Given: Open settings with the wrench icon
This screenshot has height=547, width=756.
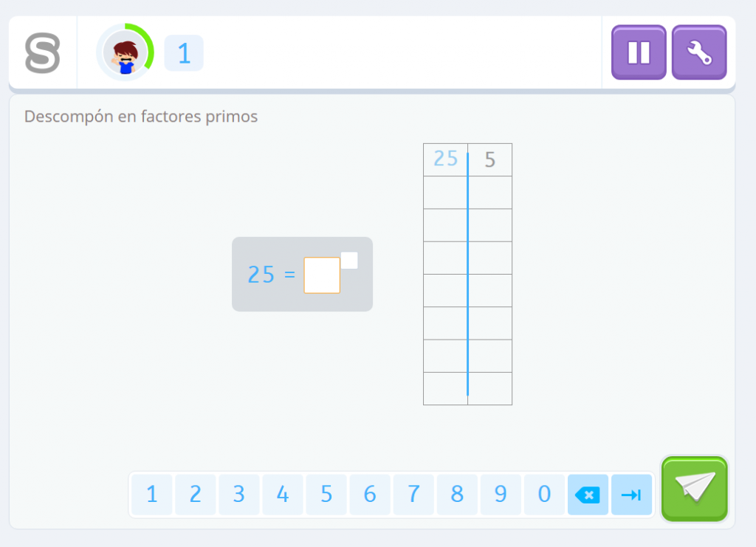Looking at the screenshot, I should point(698,52).
